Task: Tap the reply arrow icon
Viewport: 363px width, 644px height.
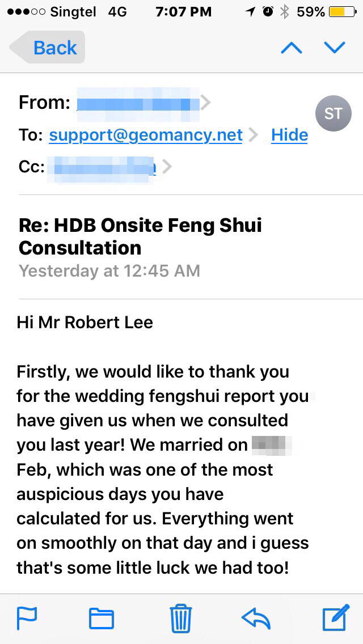Action: click(256, 618)
